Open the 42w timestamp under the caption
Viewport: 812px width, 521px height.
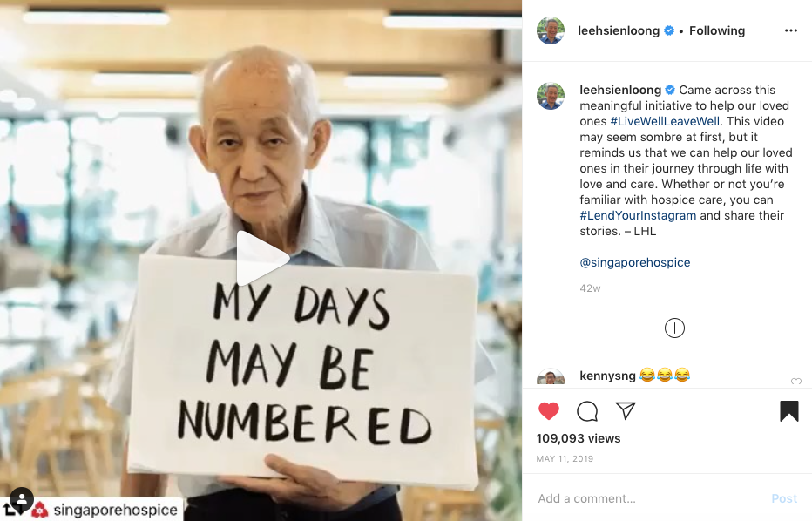point(590,288)
